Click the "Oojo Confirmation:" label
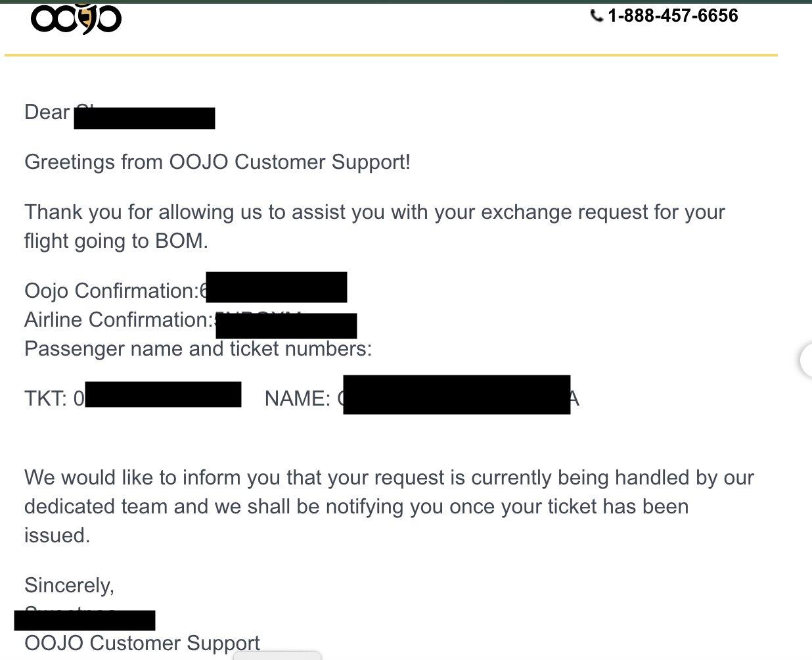 click(x=111, y=291)
